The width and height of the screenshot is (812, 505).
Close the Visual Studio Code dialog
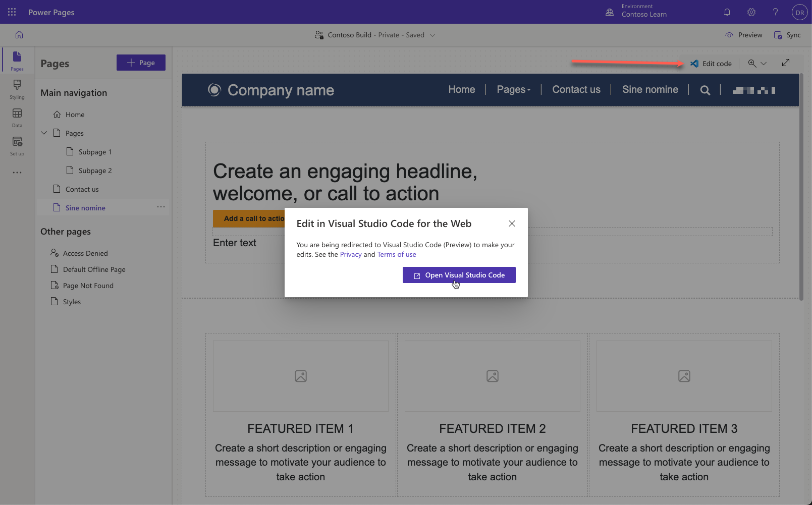pyautogui.click(x=511, y=223)
